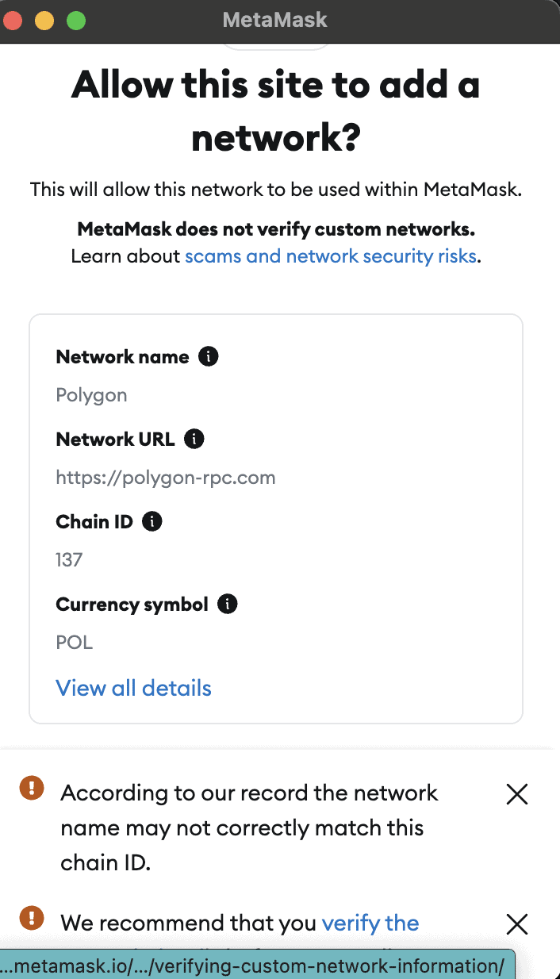The image size is (560, 979).
Task: Click the MetaMask window title bar
Action: click(274, 20)
